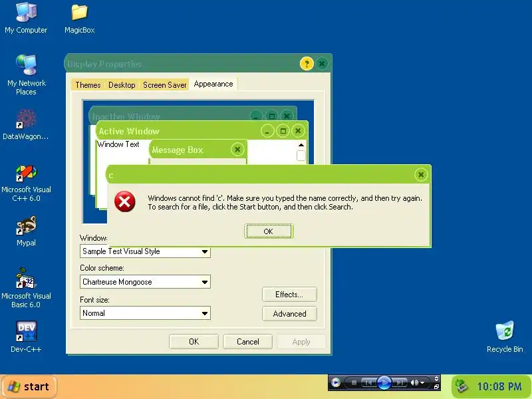This screenshot has height=399, width=532.
Task: Click the Active Window preview minimize button
Action: point(267,131)
